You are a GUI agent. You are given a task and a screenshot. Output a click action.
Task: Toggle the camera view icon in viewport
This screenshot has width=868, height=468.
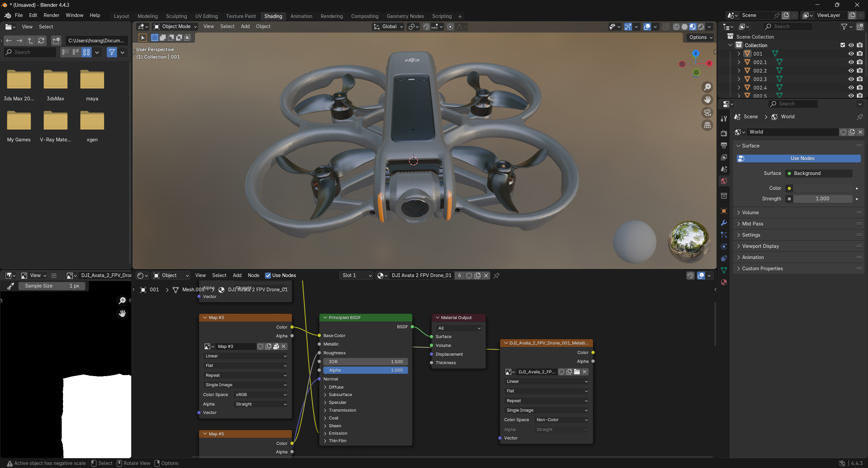tap(707, 112)
